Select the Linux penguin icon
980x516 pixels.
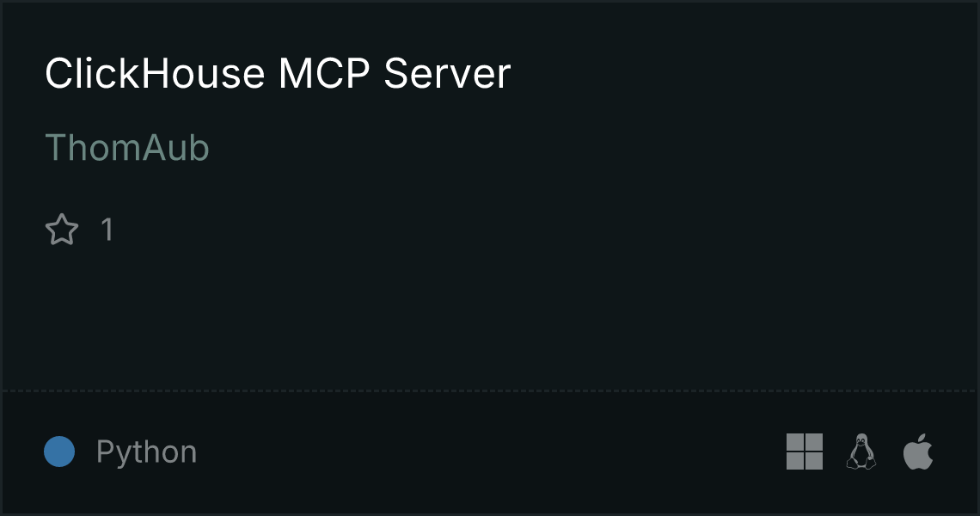point(861,451)
